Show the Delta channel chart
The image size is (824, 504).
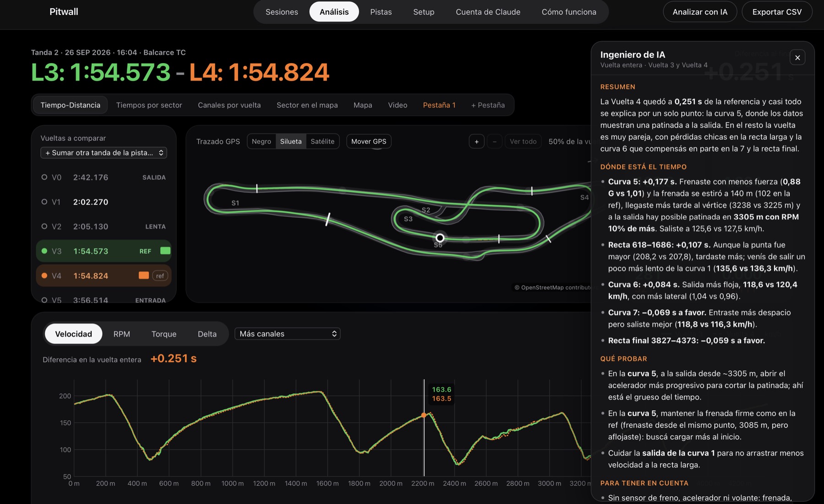pos(207,334)
